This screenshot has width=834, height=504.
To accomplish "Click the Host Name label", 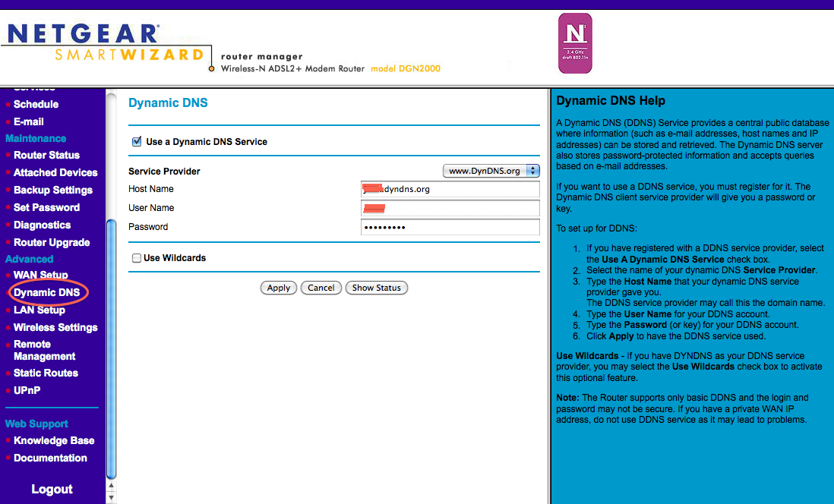I will 151,189.
